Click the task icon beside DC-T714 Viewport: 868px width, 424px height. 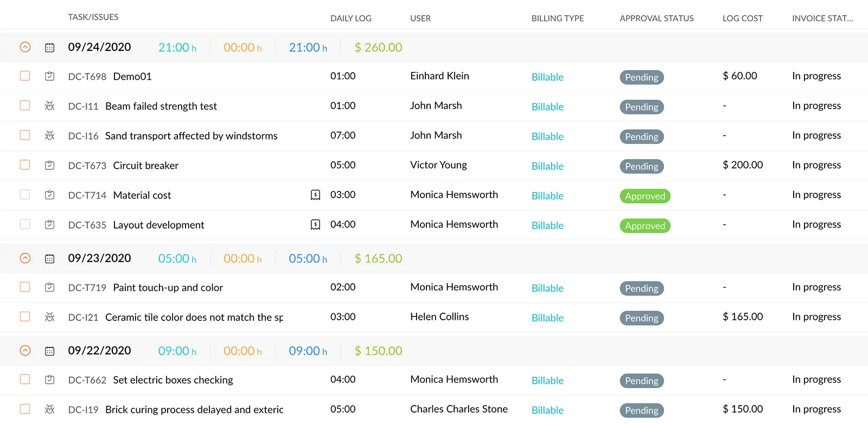(49, 195)
